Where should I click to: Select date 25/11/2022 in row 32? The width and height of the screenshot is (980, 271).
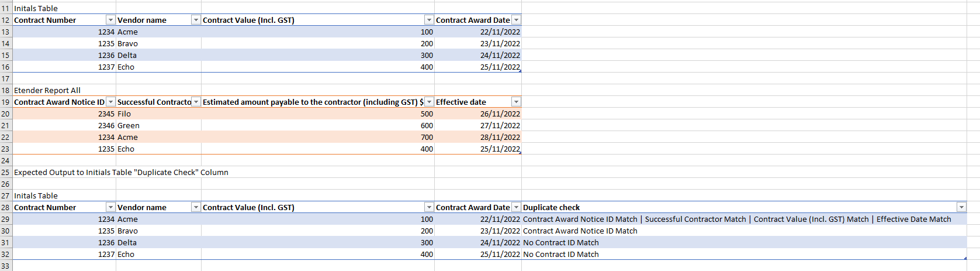(478, 254)
